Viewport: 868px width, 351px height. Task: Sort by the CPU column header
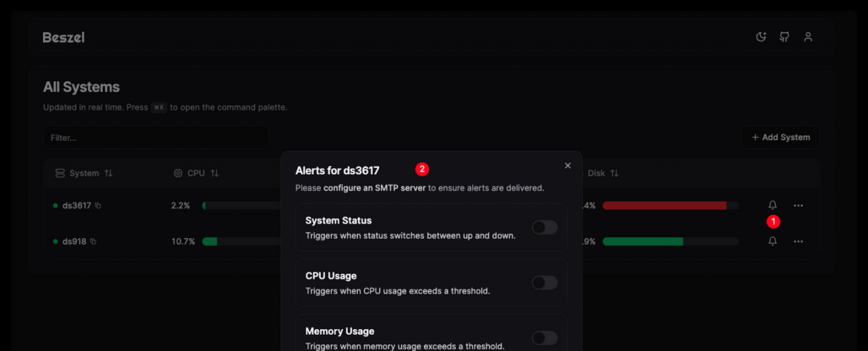tap(196, 173)
